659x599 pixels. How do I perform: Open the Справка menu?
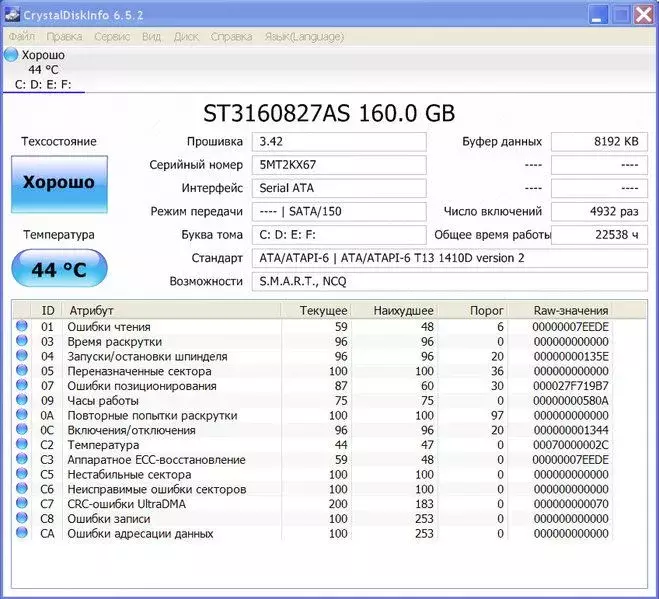pos(231,37)
